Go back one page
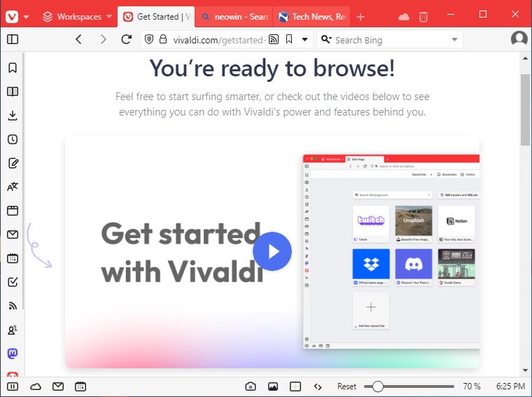The height and width of the screenshot is (397, 532). [78, 39]
